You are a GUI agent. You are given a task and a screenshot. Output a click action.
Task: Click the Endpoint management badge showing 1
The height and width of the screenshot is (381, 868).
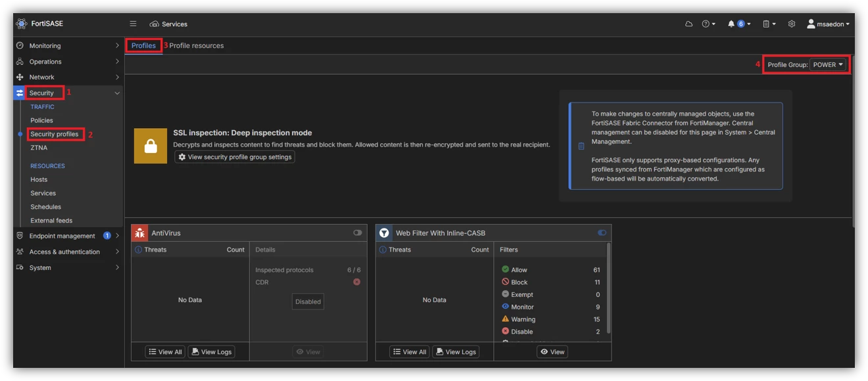[x=107, y=236]
